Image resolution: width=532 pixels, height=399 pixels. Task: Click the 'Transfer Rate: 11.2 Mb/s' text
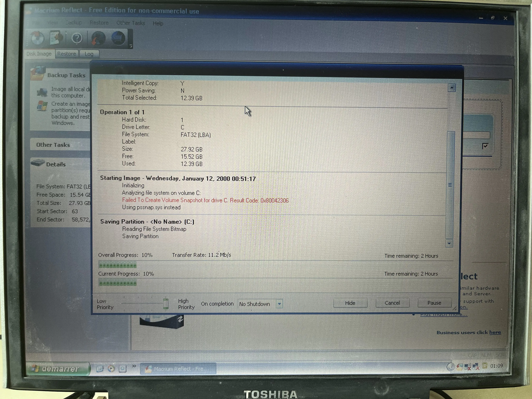point(201,255)
